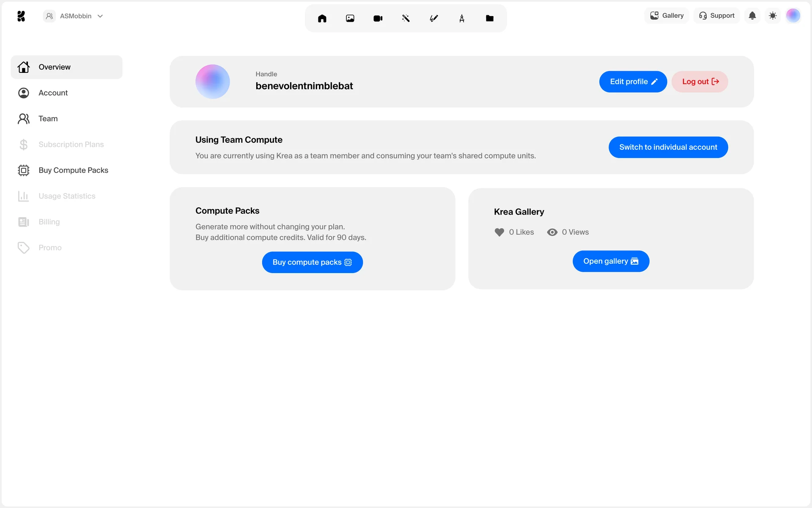Open the Video tool in top toolbar

pos(378,18)
